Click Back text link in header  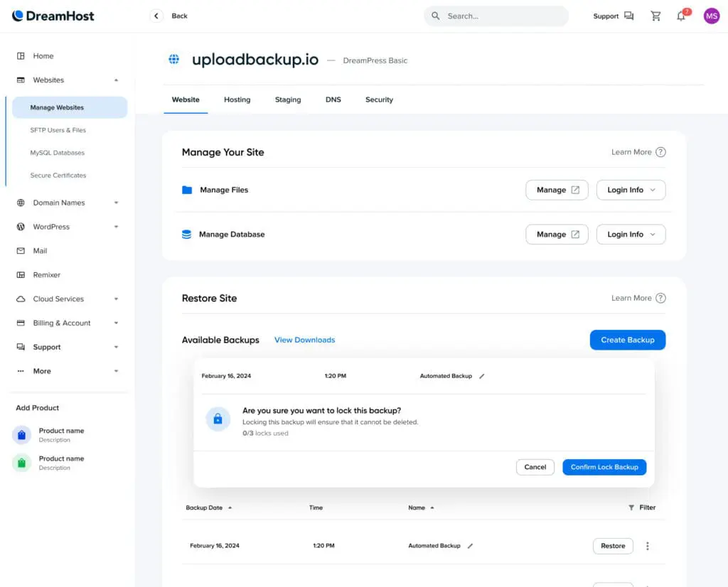coord(179,16)
